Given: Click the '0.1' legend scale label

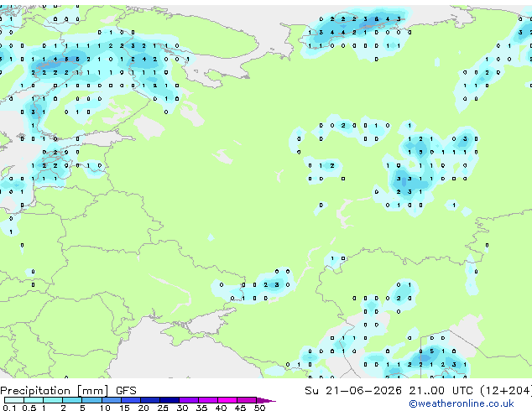Looking at the screenshot, I should pyautogui.click(x=9, y=408).
